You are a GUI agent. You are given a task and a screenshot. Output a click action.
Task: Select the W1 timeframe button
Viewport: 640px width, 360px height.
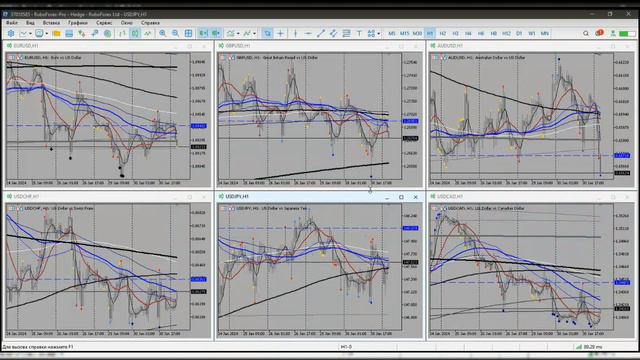pyautogui.click(x=531, y=33)
